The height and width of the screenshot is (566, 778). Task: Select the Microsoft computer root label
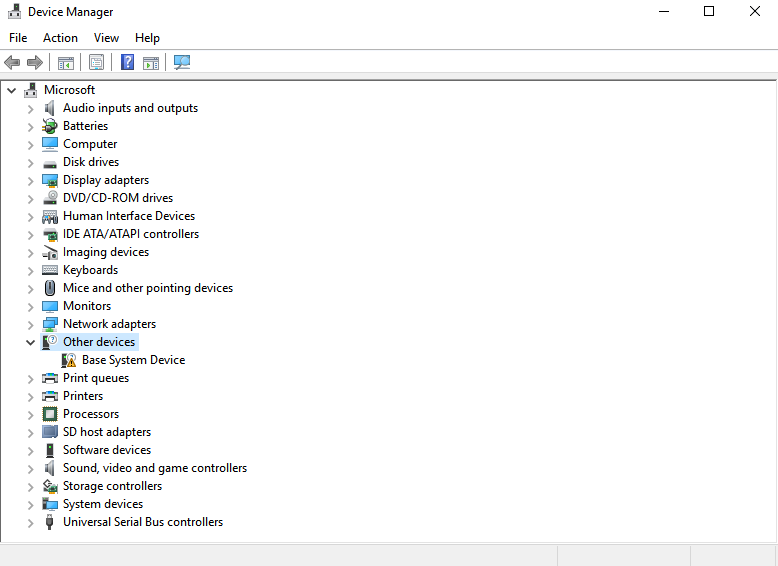pyautogui.click(x=69, y=90)
